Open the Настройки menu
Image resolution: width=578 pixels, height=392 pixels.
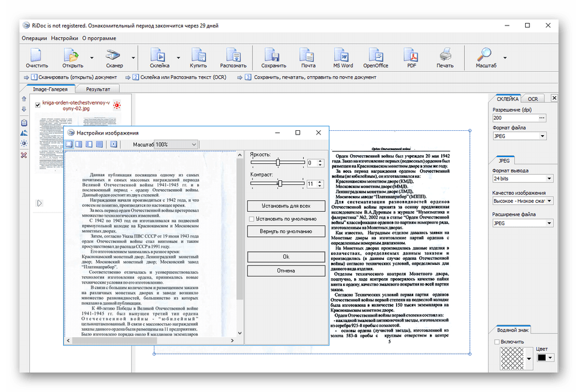click(x=64, y=38)
